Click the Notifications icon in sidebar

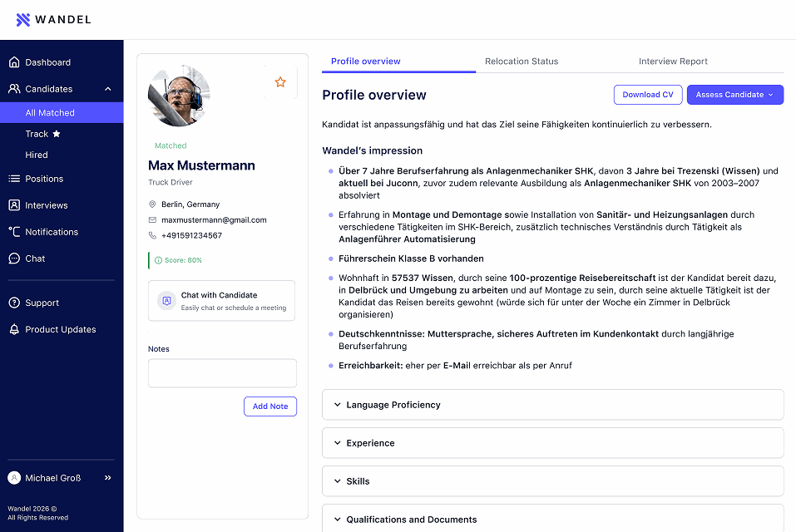click(14, 232)
